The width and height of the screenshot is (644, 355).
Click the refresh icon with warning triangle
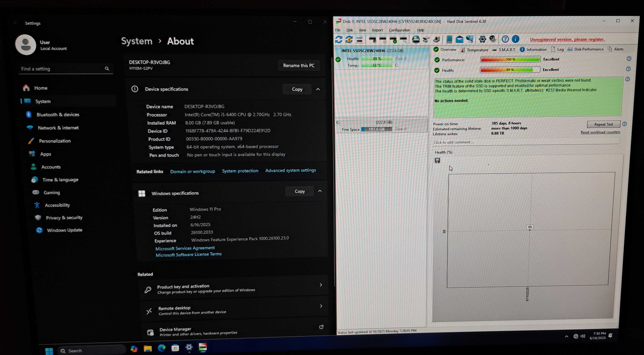[x=349, y=39]
